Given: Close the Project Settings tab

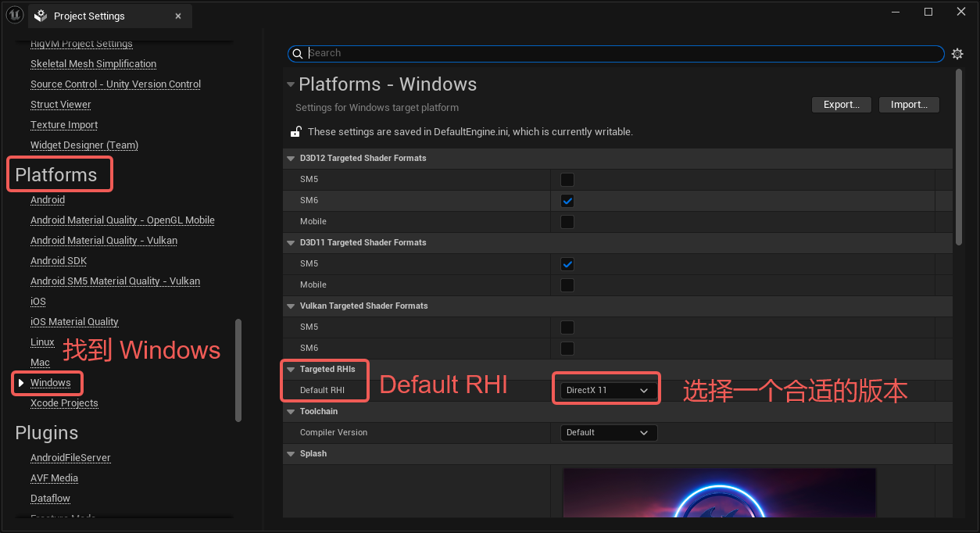Looking at the screenshot, I should 178,16.
